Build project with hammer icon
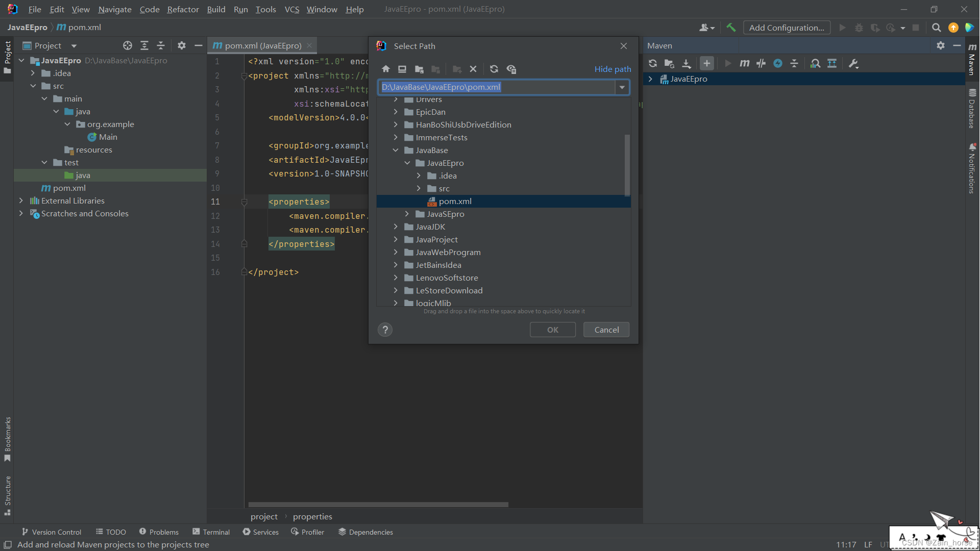 coord(731,28)
